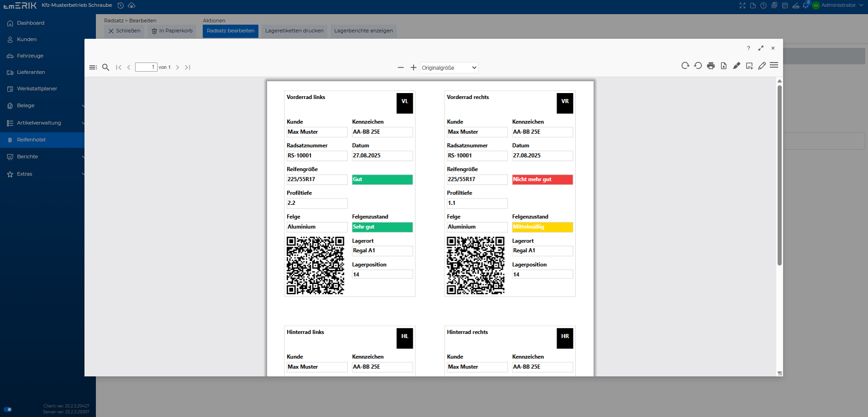Click the red 'Nicht mehr gut' status field

pos(542,180)
